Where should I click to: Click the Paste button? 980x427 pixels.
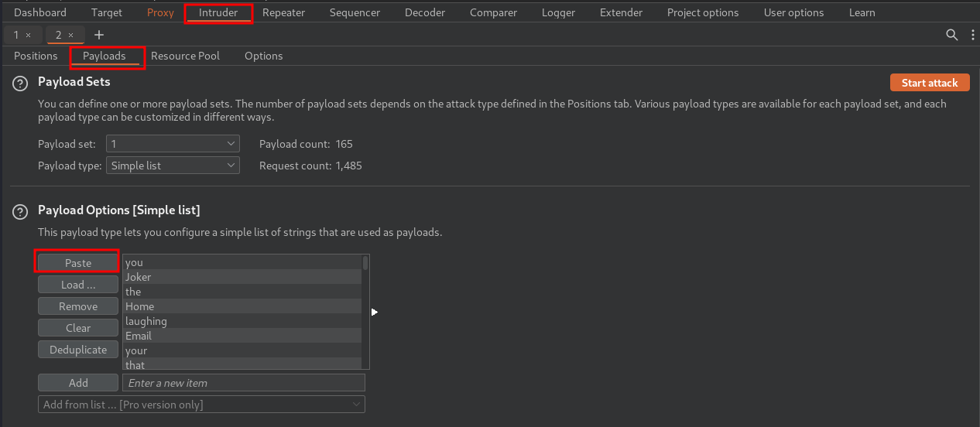pyautogui.click(x=78, y=263)
